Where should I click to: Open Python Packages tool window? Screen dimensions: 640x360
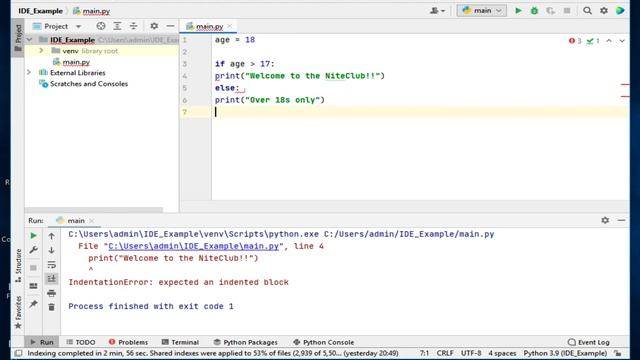point(245,342)
